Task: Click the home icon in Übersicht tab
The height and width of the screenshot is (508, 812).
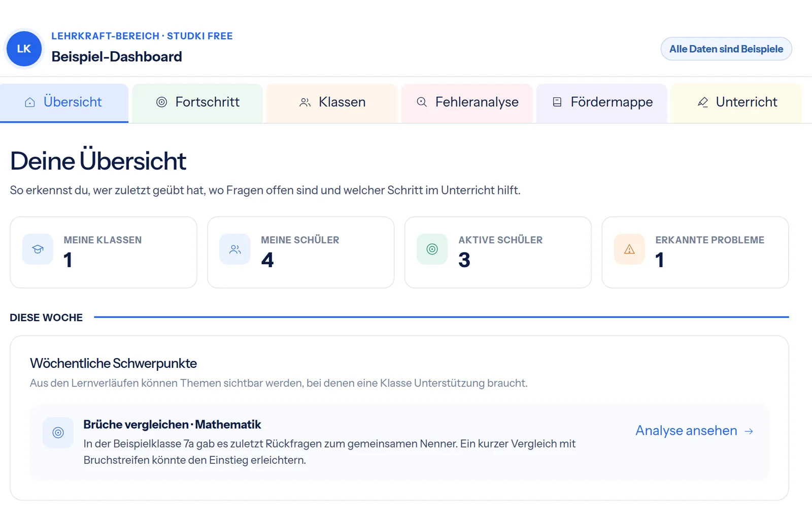Action: coord(30,102)
